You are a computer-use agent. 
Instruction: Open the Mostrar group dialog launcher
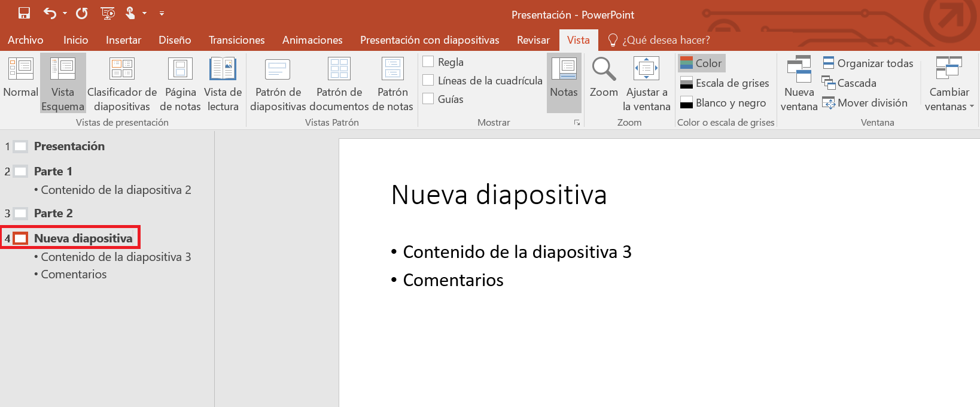point(577,122)
